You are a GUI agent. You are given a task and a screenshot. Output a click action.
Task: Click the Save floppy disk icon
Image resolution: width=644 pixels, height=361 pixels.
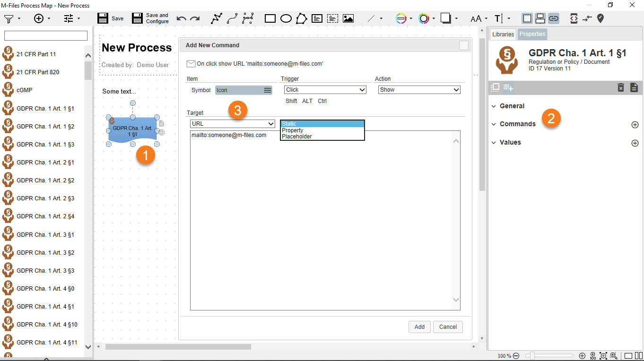click(x=103, y=18)
